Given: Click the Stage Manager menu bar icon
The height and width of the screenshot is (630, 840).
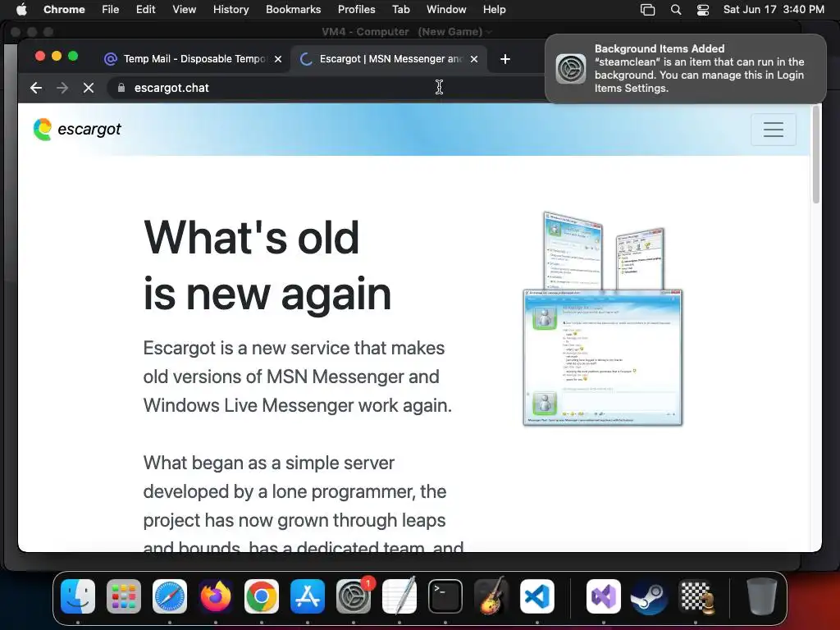Looking at the screenshot, I should 648,10.
